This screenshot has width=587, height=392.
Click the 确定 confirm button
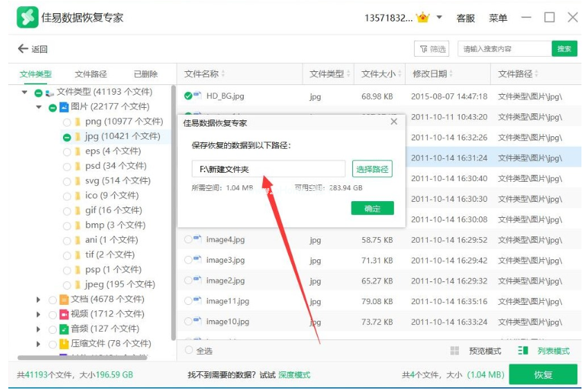point(372,208)
